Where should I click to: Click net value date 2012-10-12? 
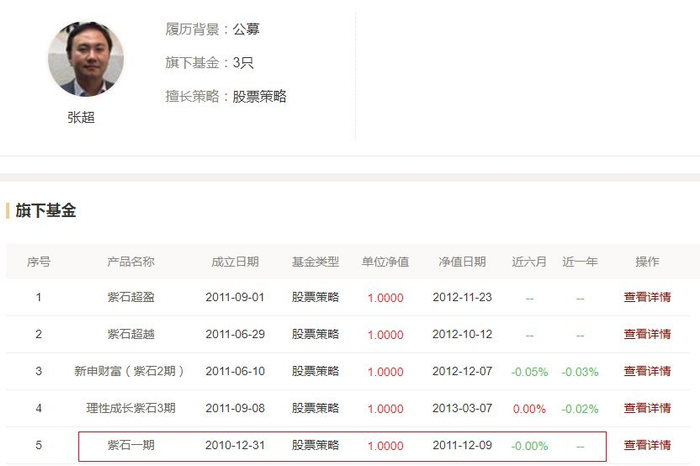pyautogui.click(x=462, y=334)
